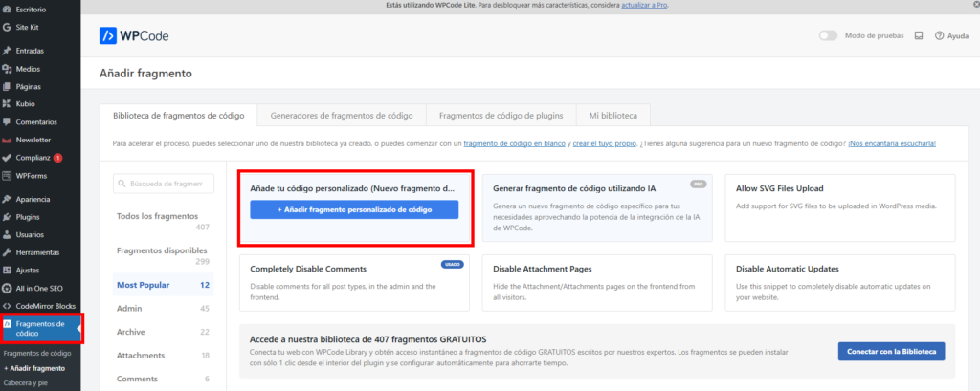
Task: Open Generadores de fragmentos de código tab
Action: (x=342, y=116)
